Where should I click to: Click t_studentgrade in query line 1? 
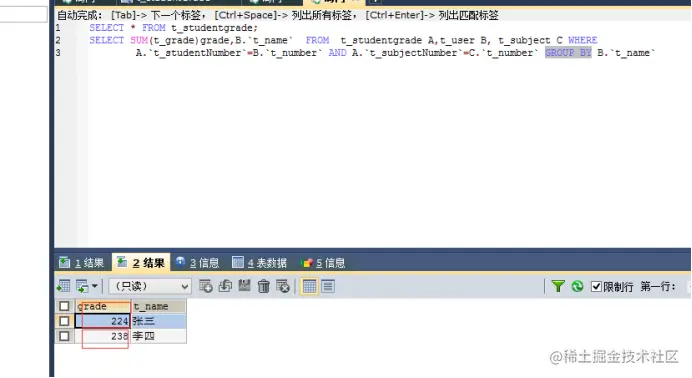(x=212, y=28)
